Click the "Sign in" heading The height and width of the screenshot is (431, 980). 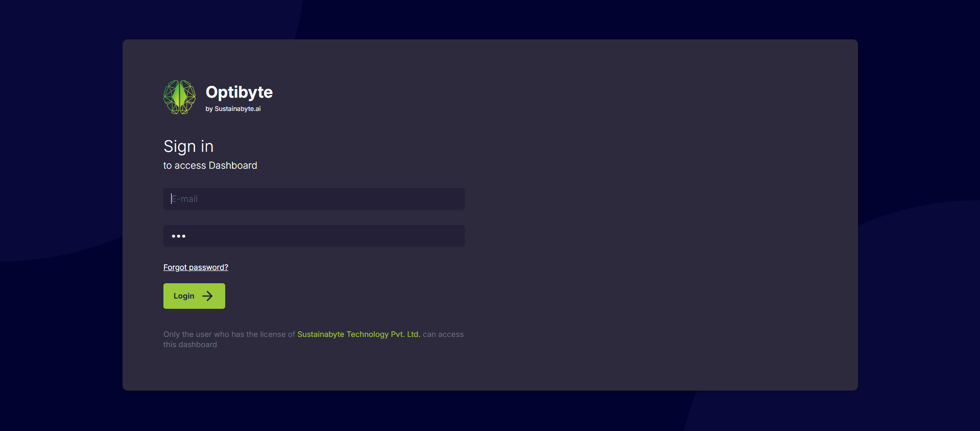click(188, 147)
